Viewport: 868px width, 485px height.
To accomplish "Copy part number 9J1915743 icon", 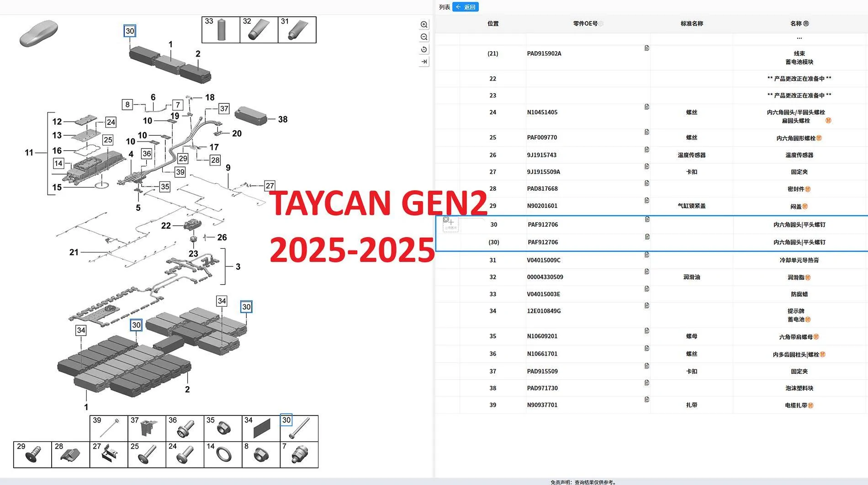I will 647,149.
